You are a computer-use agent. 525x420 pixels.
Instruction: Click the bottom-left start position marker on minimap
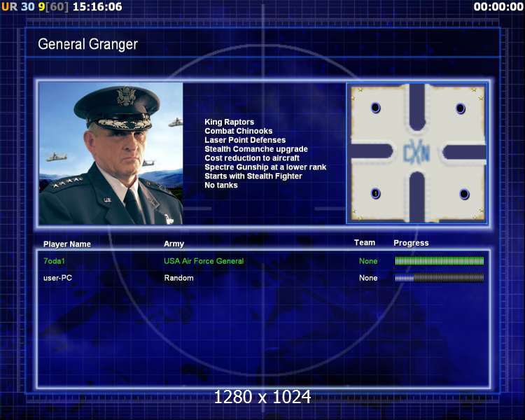tap(376, 194)
